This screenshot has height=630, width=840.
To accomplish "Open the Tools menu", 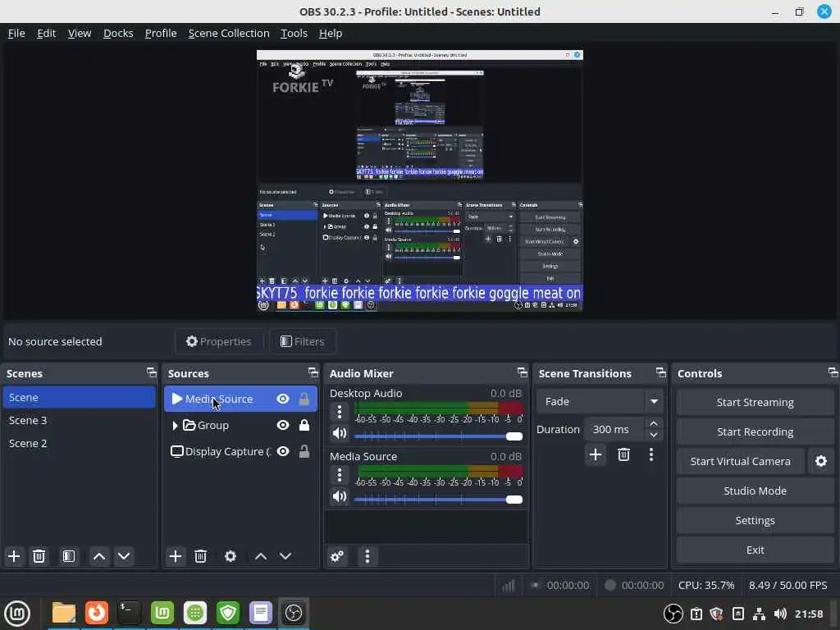I will tap(294, 33).
